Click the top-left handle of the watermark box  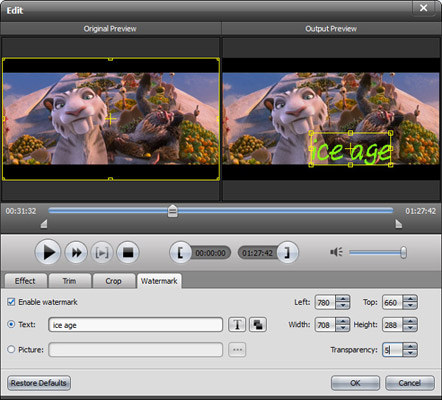[x=311, y=133]
